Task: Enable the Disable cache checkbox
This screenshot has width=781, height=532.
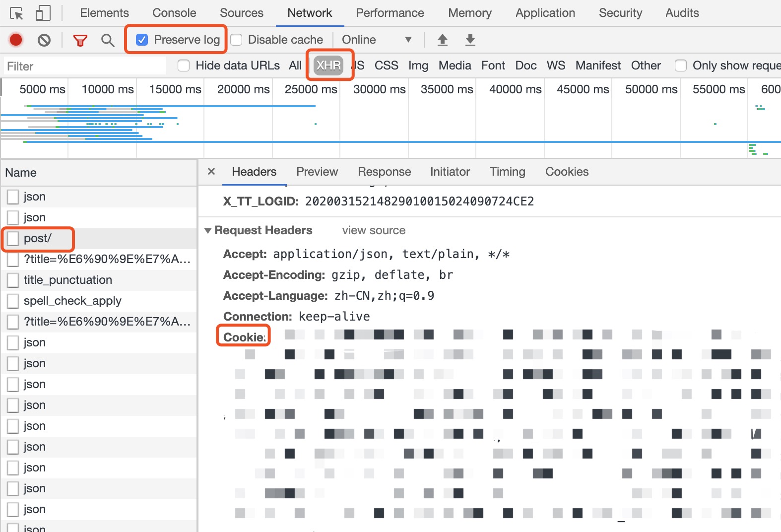Action: point(237,40)
